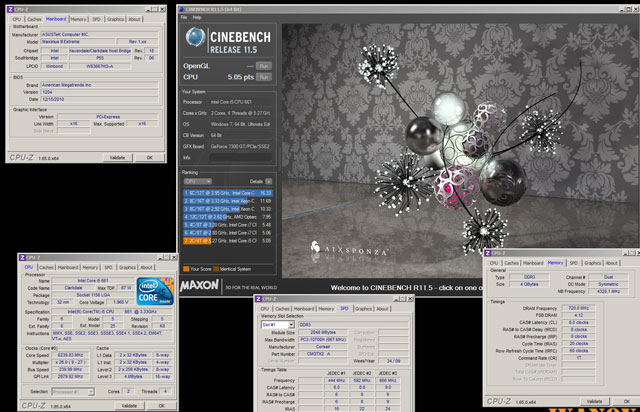Open CPU tab in Motherboard CPU-Z window
This screenshot has width=640, height=412.
pos(17,19)
